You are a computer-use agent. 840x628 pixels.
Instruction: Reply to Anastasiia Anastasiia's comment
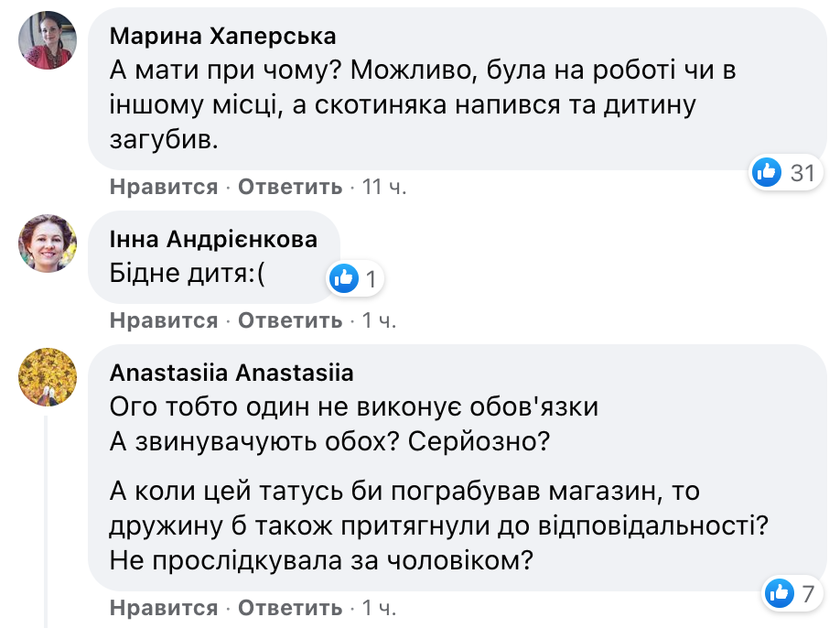click(x=290, y=608)
